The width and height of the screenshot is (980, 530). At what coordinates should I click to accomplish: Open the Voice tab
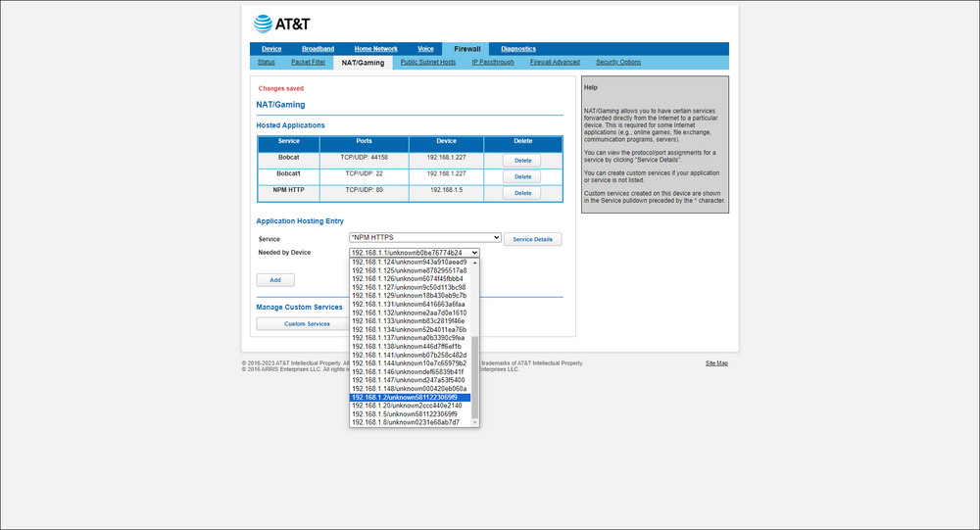[425, 49]
